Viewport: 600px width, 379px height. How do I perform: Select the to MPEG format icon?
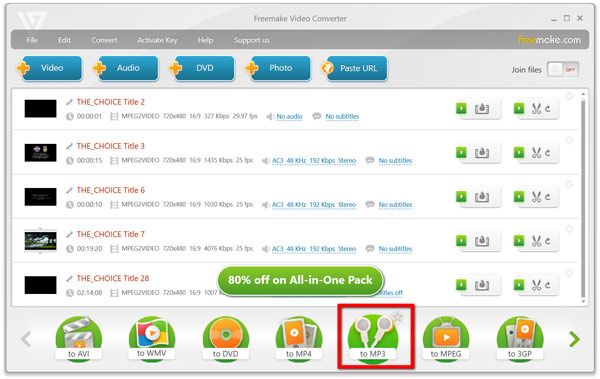tap(446, 337)
